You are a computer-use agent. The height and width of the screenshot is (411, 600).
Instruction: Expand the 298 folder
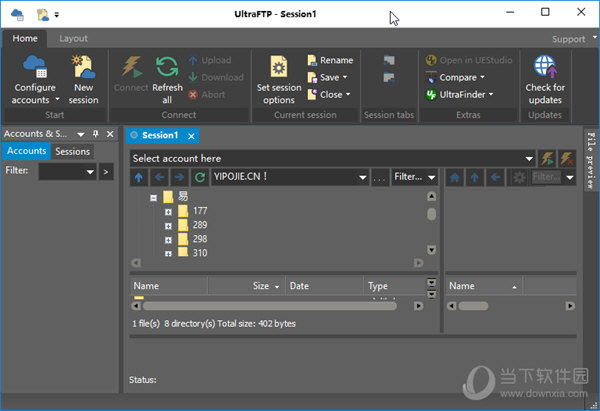(x=168, y=240)
